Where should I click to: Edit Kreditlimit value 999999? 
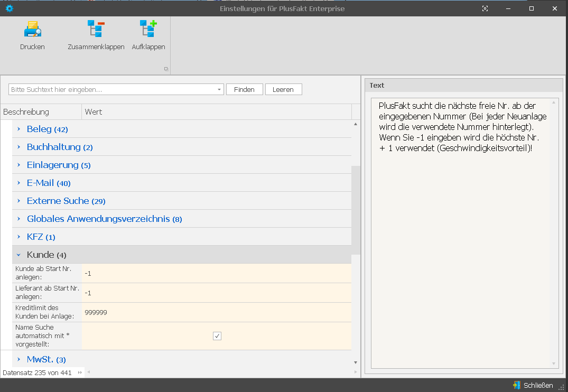click(x=217, y=312)
